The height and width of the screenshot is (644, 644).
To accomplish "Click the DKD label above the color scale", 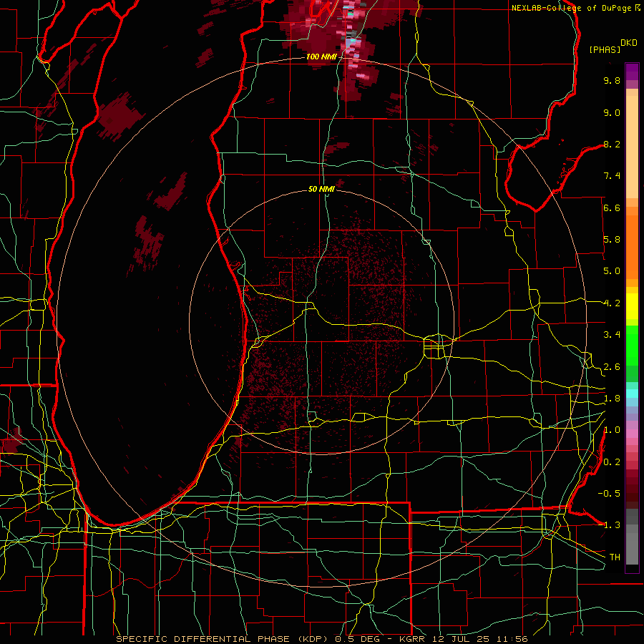I will pos(629,43).
